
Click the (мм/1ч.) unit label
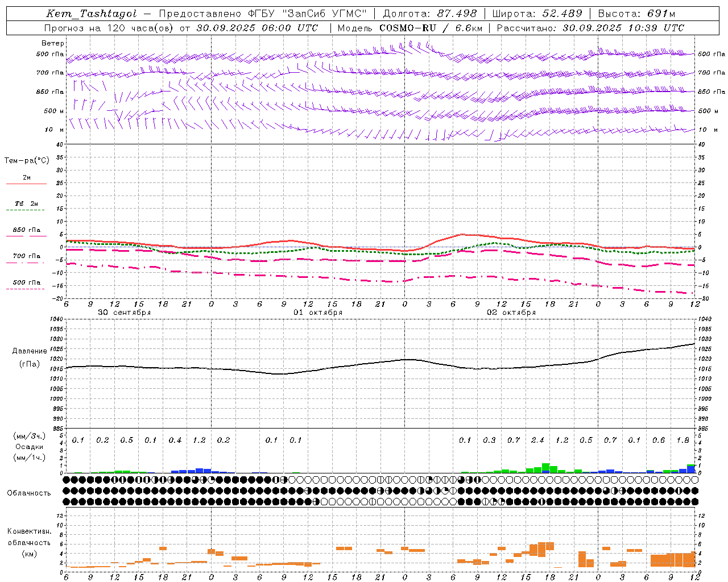(30, 458)
